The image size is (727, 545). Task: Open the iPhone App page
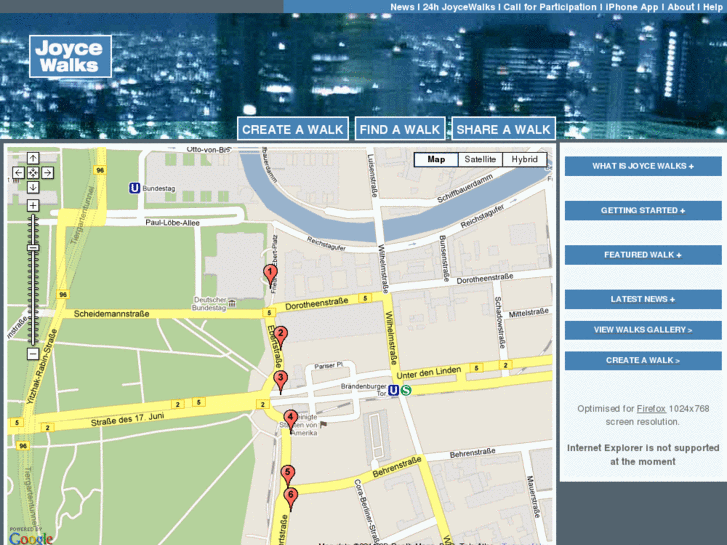[x=632, y=7]
